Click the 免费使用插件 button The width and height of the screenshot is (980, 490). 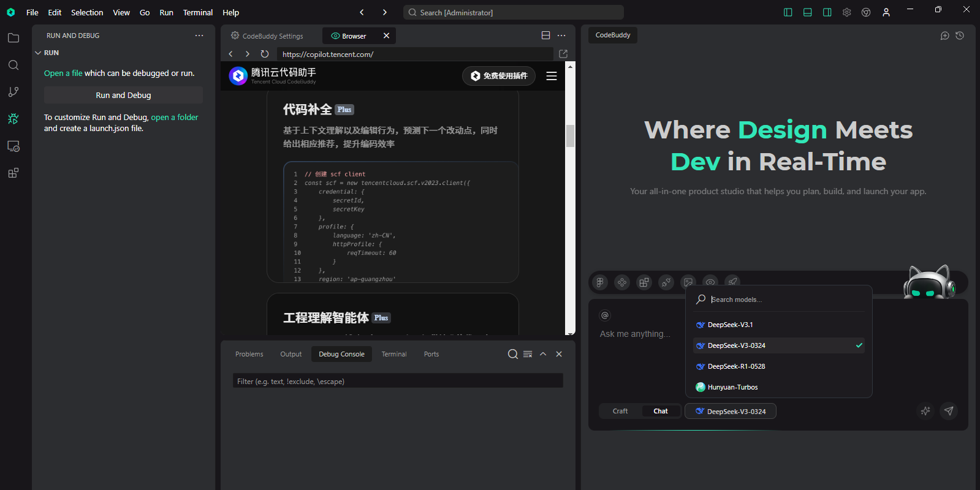[499, 76]
